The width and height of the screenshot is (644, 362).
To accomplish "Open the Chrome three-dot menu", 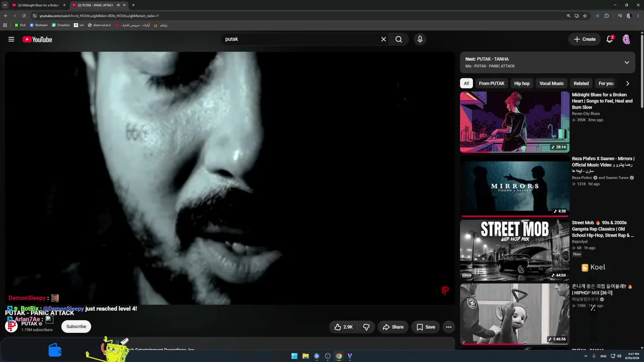I will pyautogui.click(x=637, y=16).
